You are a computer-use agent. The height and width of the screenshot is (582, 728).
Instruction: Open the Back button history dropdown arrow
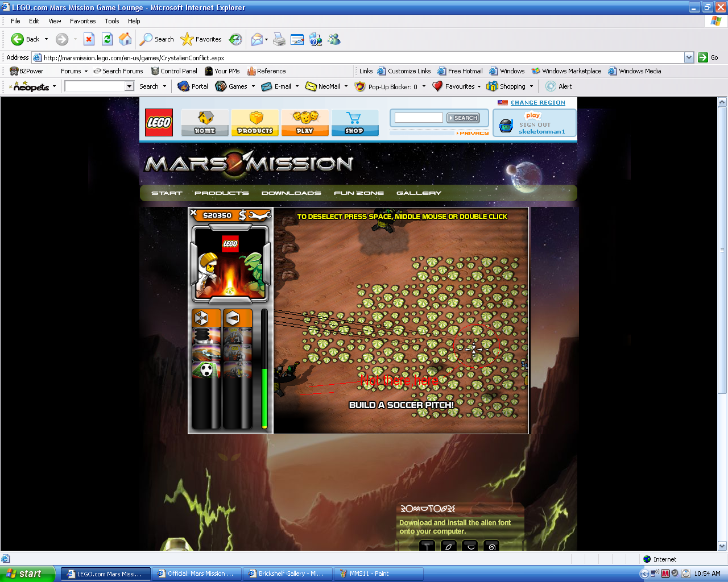[47, 39]
